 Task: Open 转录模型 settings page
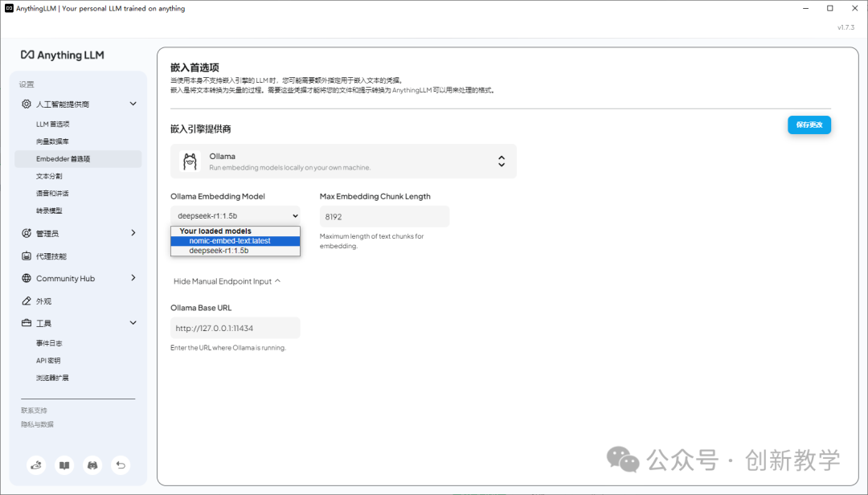pos(49,211)
